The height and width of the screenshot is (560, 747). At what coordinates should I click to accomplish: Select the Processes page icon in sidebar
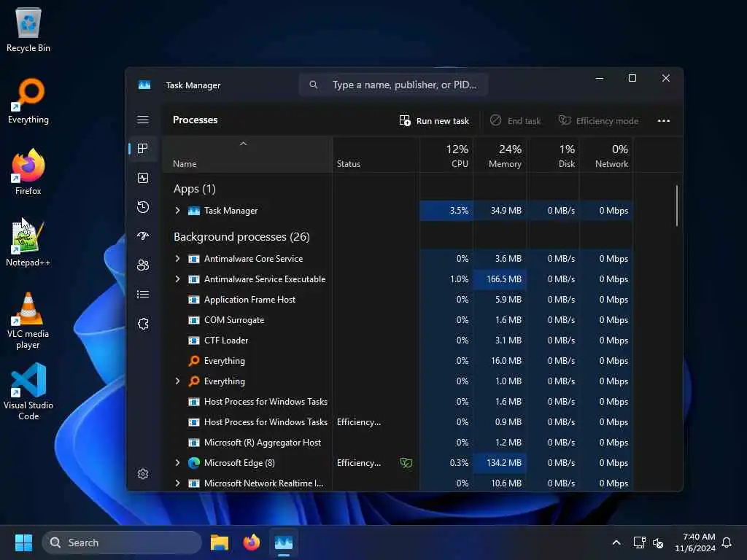point(142,149)
